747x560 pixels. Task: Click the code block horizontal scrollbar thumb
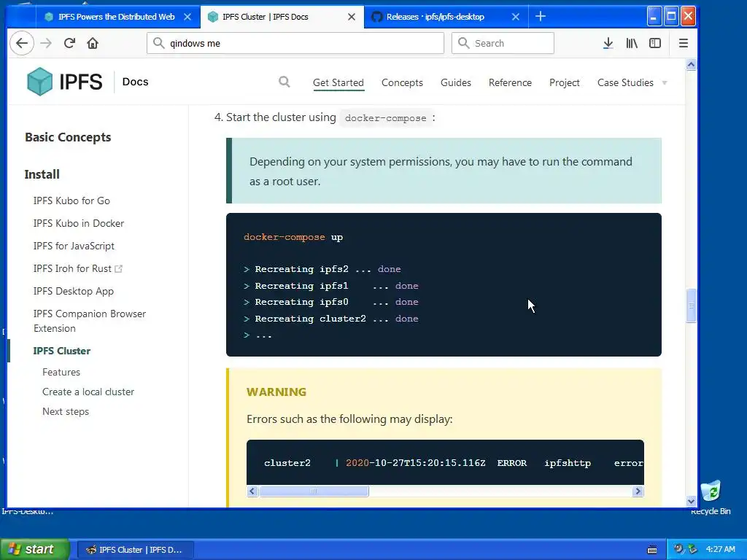[314, 491]
